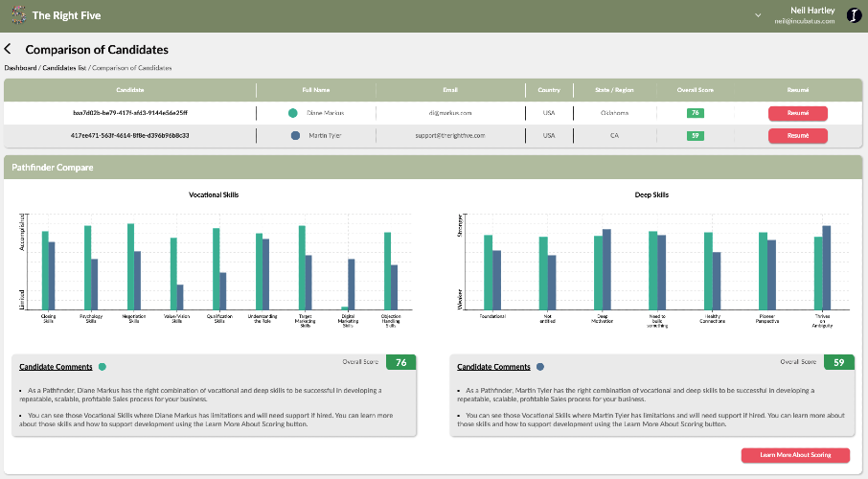Click the green dot next to left Candidate Comments
The image size is (868, 479).
click(x=102, y=367)
